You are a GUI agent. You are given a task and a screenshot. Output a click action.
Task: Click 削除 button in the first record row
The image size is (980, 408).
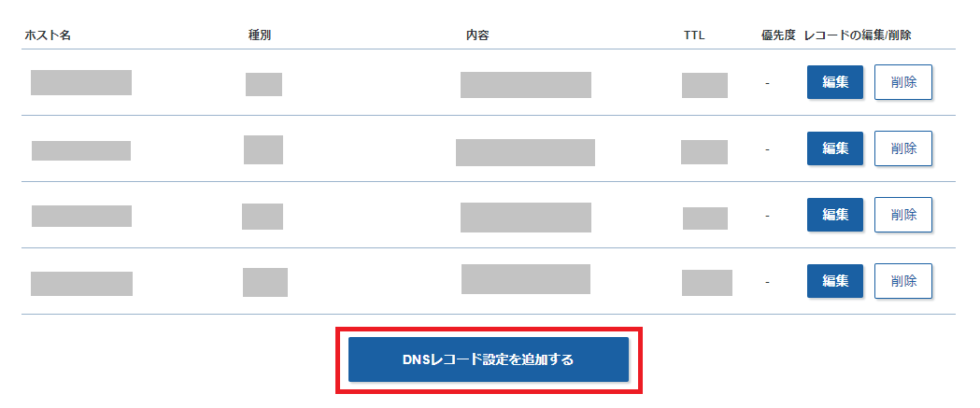[x=903, y=82]
